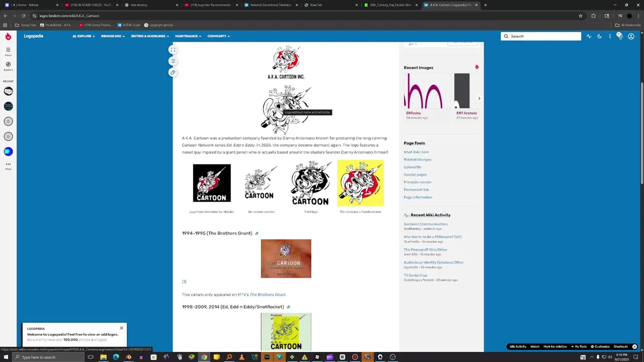Viewport: 644px width, 362px height.
Task: Click the Windows Start button
Action: (6, 357)
